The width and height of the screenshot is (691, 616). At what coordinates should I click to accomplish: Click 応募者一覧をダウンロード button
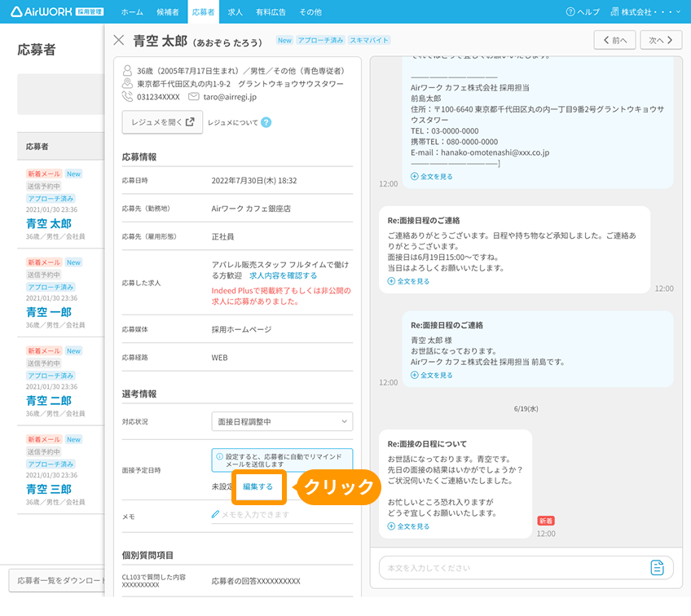point(57,580)
